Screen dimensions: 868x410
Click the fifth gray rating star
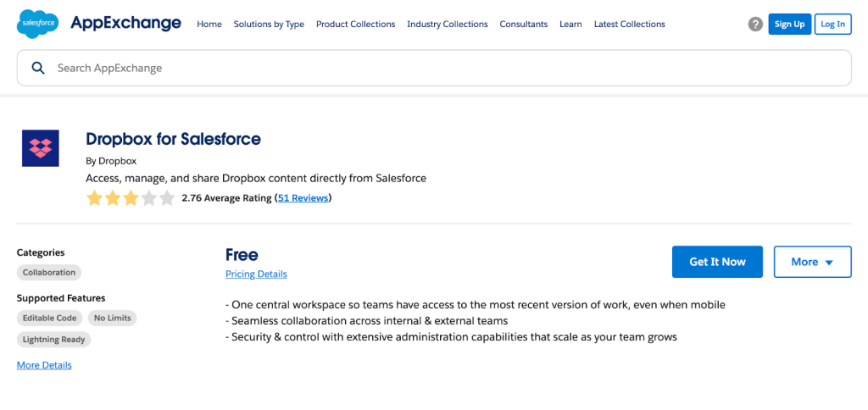(x=167, y=198)
